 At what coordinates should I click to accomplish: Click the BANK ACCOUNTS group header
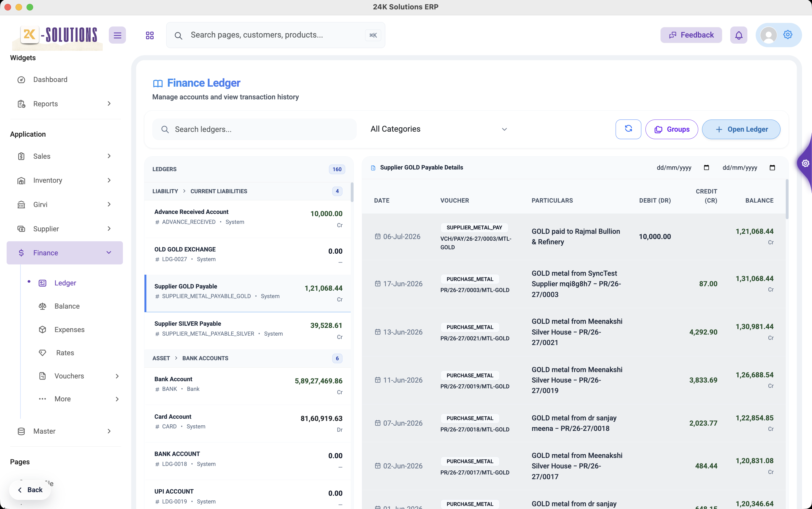pyautogui.click(x=247, y=359)
